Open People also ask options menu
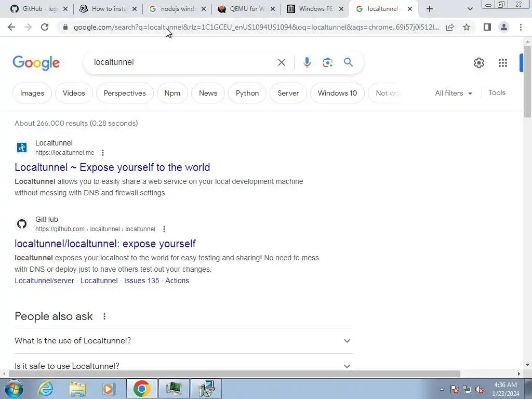532x399 pixels. click(x=104, y=316)
